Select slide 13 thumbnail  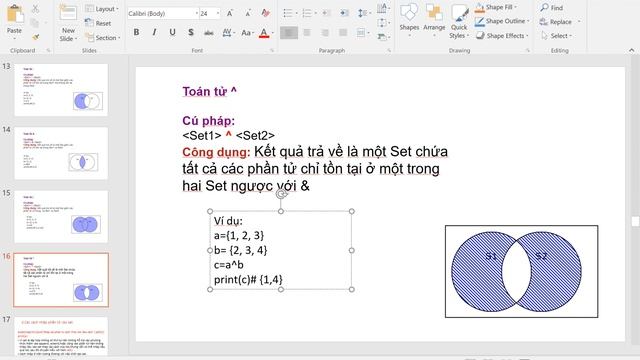click(61, 90)
